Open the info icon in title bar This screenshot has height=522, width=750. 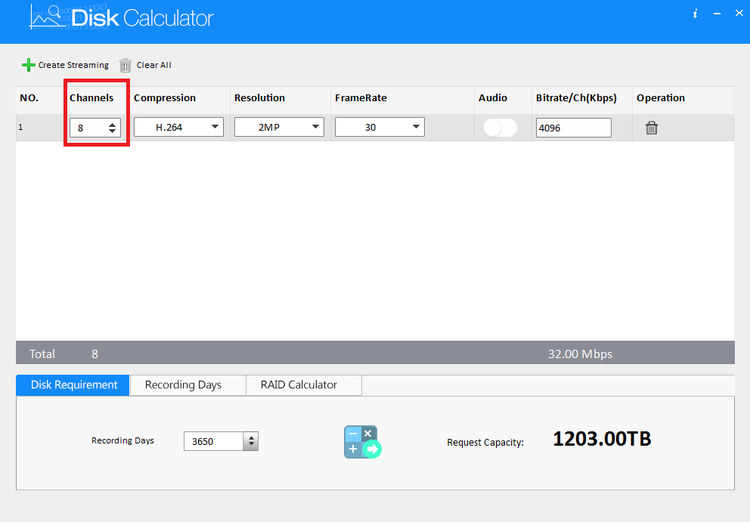coord(695,13)
